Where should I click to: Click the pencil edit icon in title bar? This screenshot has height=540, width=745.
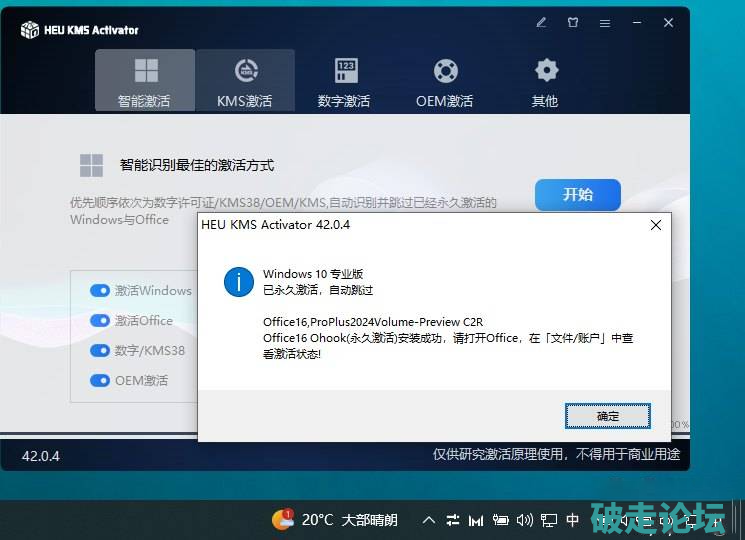pyautogui.click(x=541, y=22)
